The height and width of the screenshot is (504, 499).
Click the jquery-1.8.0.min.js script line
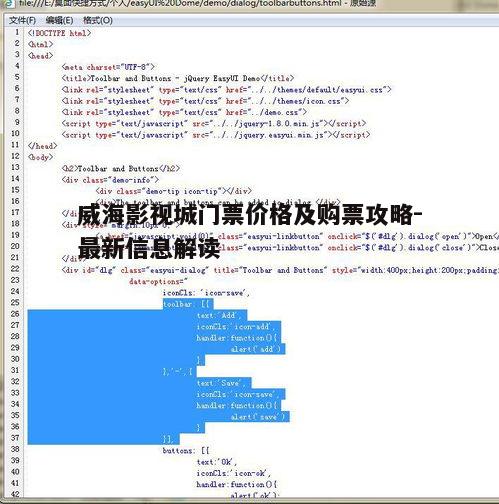214,124
